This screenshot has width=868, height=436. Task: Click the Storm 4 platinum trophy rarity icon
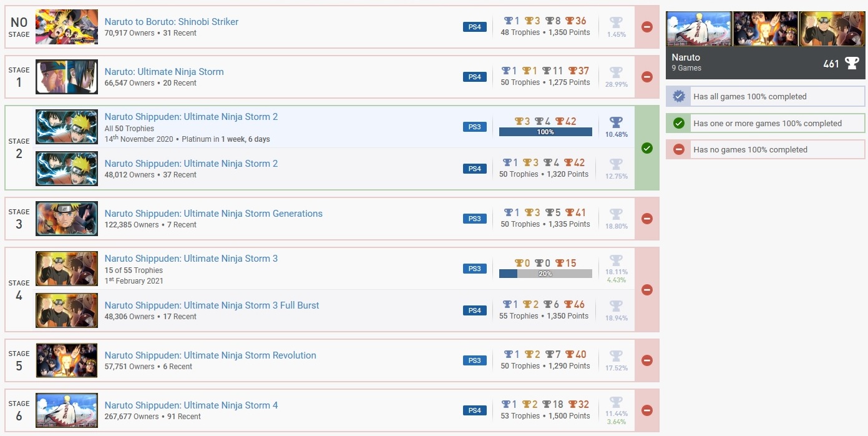coord(616,402)
